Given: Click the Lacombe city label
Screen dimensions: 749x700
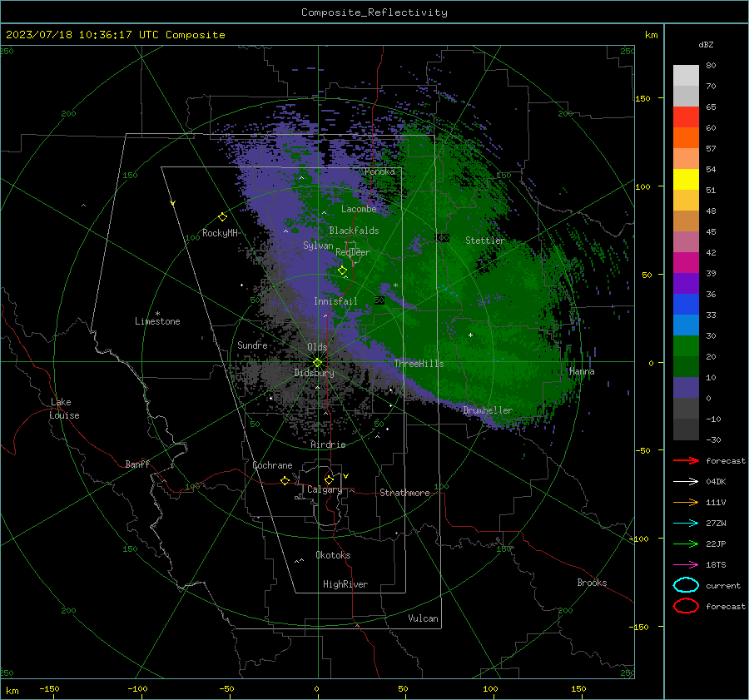Looking at the screenshot, I should [359, 209].
